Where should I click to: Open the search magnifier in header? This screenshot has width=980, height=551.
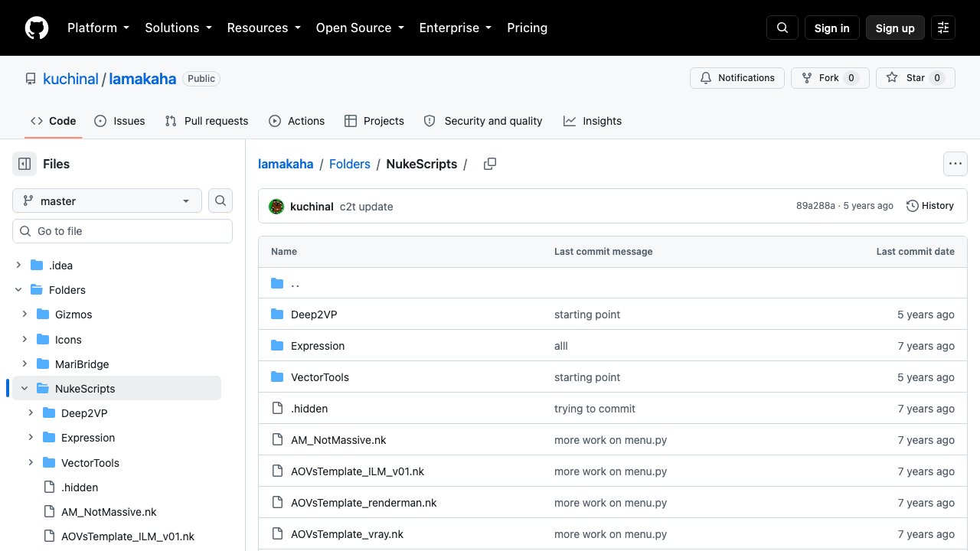(x=782, y=28)
